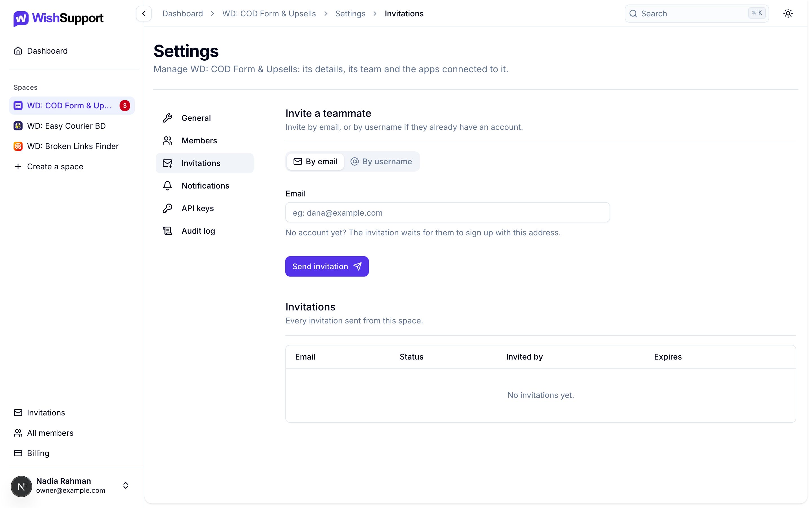
Task: Open WD: Broken Links Finder space
Action: pos(72,146)
